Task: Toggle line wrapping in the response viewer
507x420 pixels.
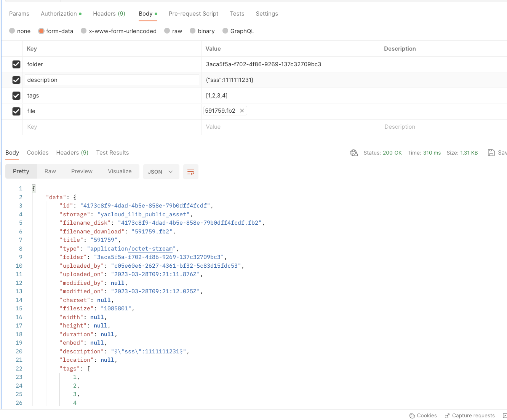Action: click(190, 171)
